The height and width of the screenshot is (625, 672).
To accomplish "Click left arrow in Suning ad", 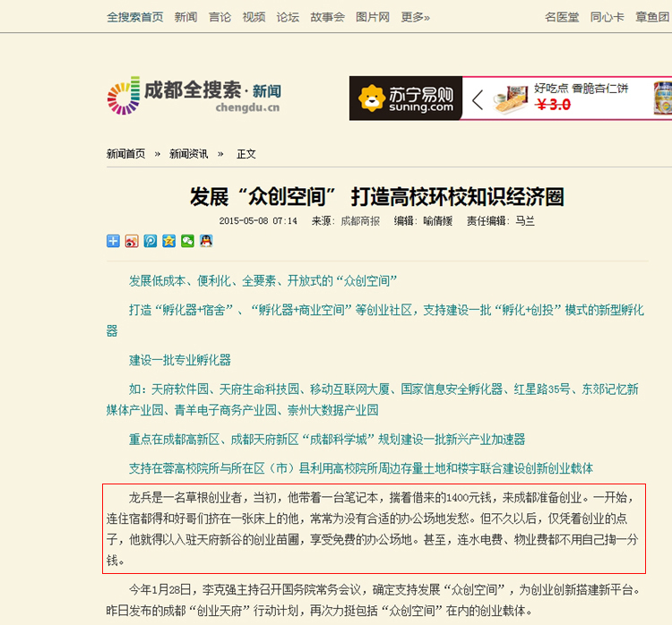I will click(478, 99).
